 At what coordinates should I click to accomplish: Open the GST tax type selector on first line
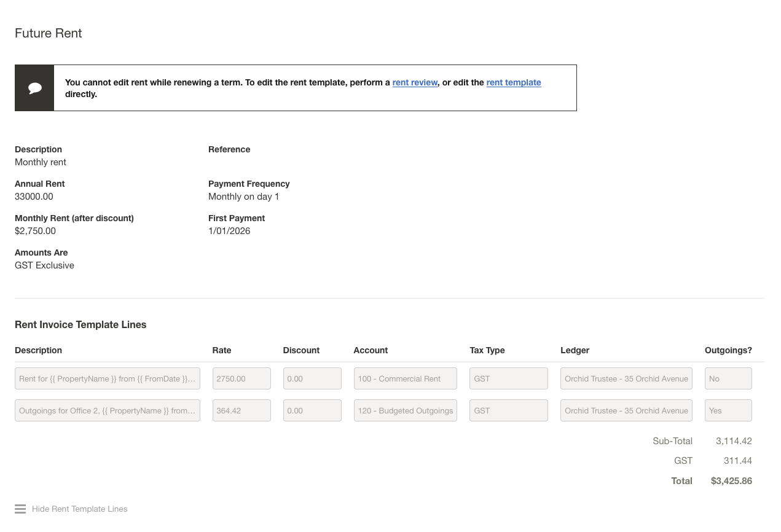[508, 378]
